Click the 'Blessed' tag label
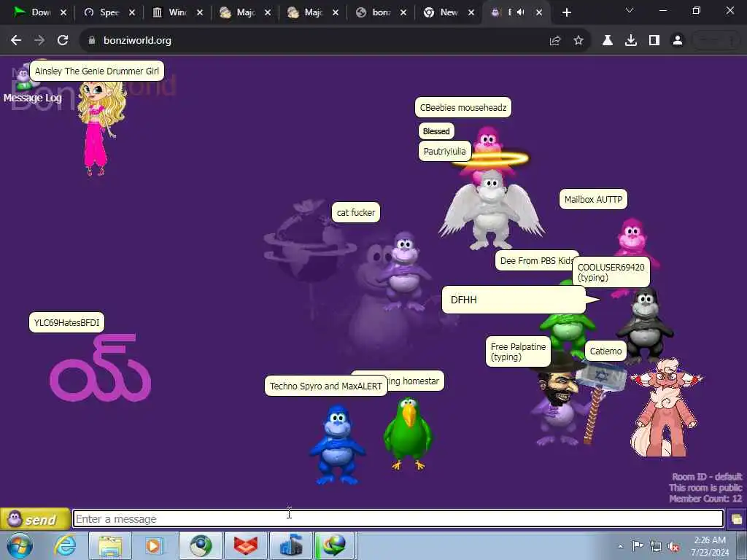Image resolution: width=747 pixels, height=560 pixels. 436,131
